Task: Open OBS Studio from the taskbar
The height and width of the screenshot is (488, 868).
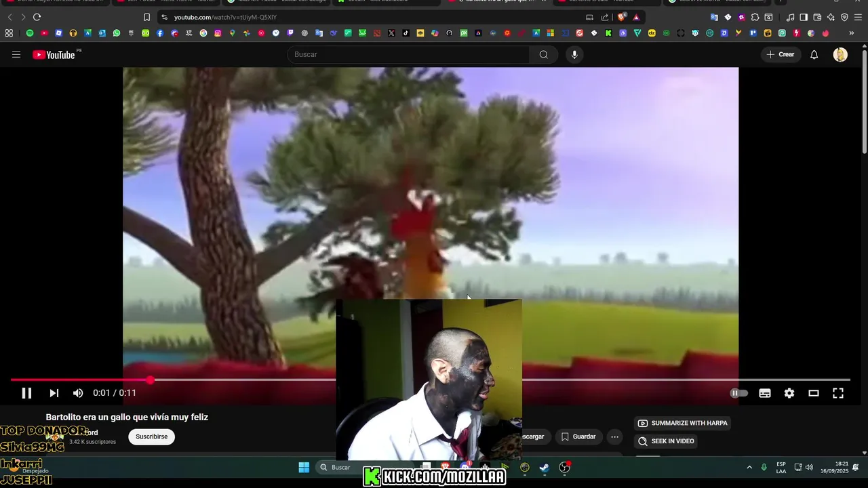Action: (564, 468)
